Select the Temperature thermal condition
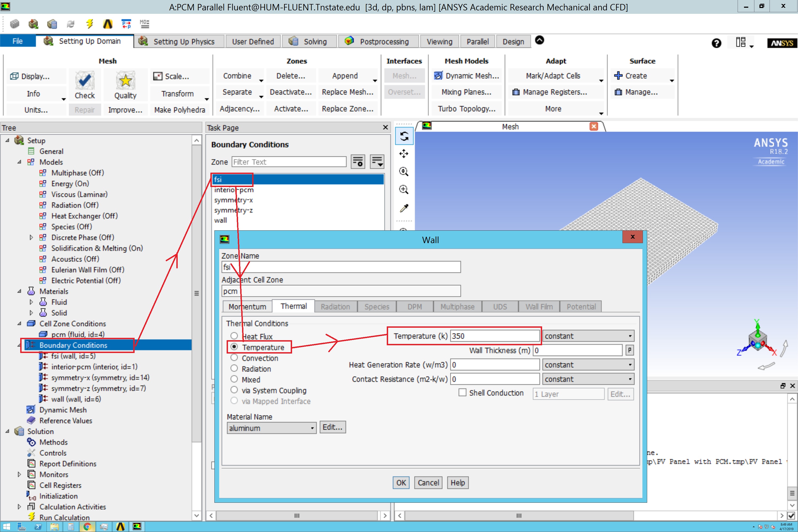 [x=234, y=347]
